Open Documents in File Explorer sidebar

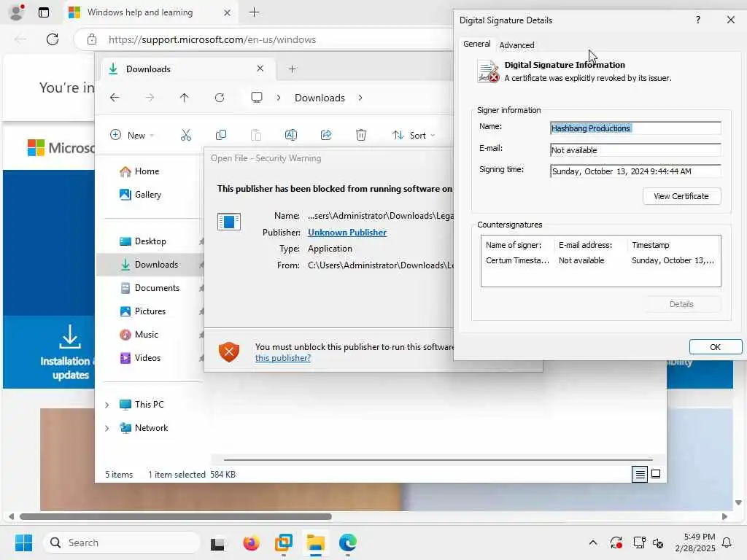click(150, 288)
